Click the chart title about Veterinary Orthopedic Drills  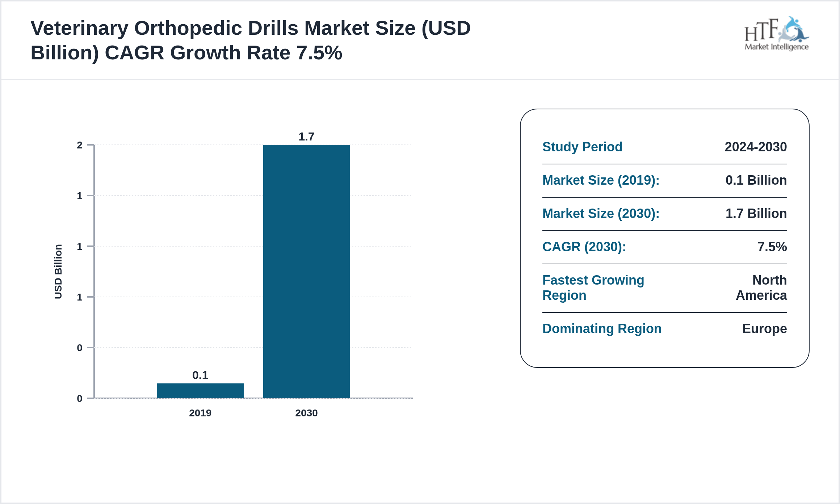pyautogui.click(x=251, y=40)
